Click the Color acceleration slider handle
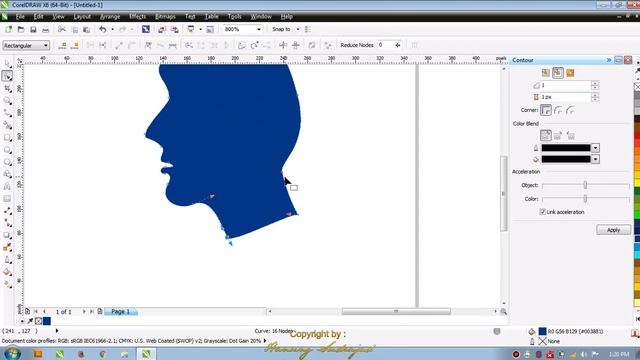 coord(585,199)
